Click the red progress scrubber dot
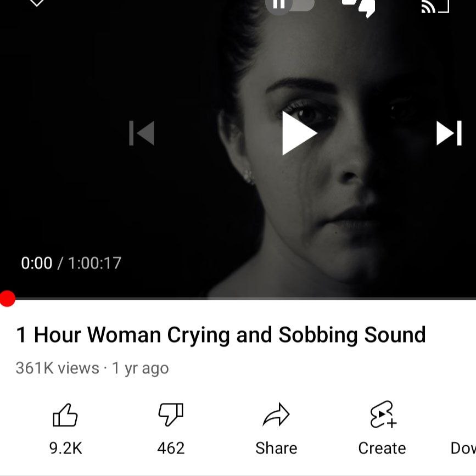This screenshot has width=476, height=476. click(7, 299)
